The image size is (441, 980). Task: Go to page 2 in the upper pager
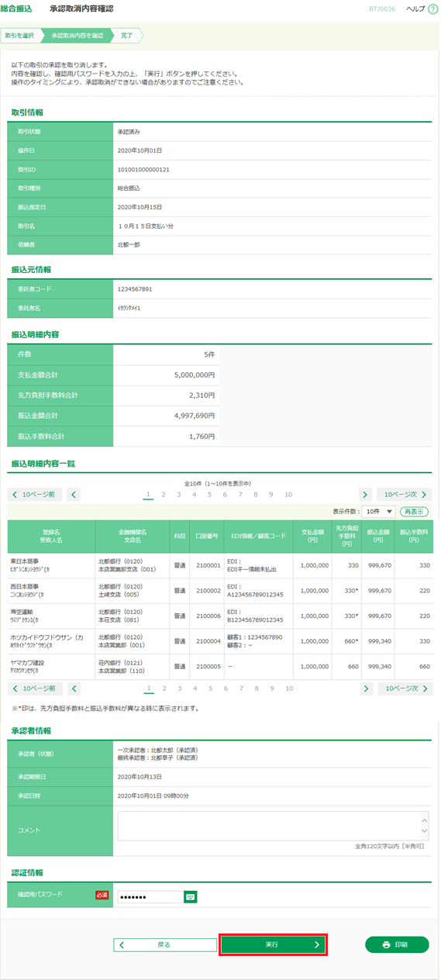pos(164,494)
